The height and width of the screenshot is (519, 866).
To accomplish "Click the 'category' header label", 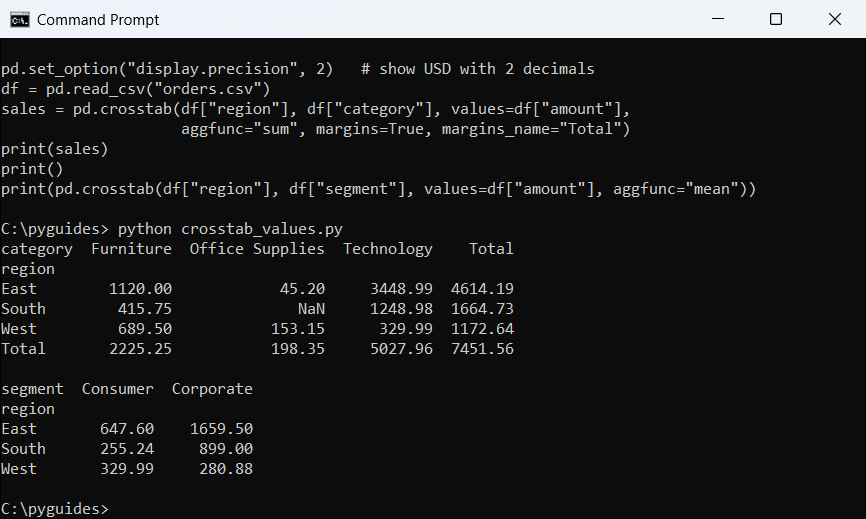I will (37, 249).
